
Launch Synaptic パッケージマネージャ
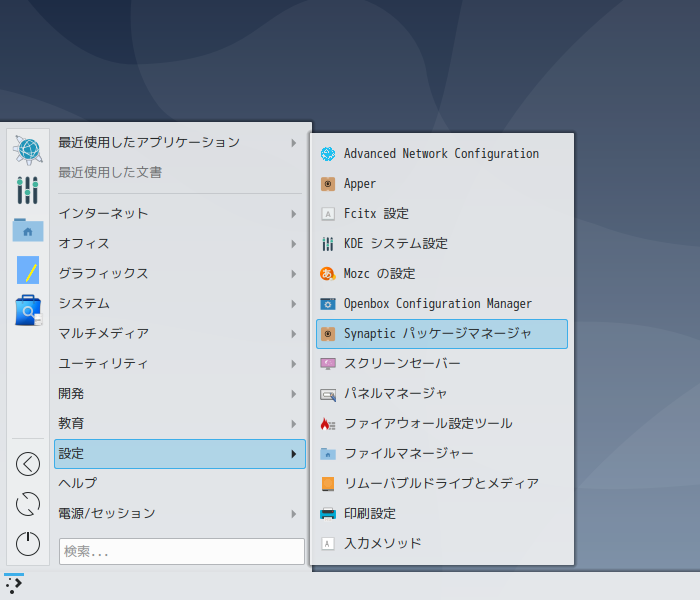click(x=442, y=334)
